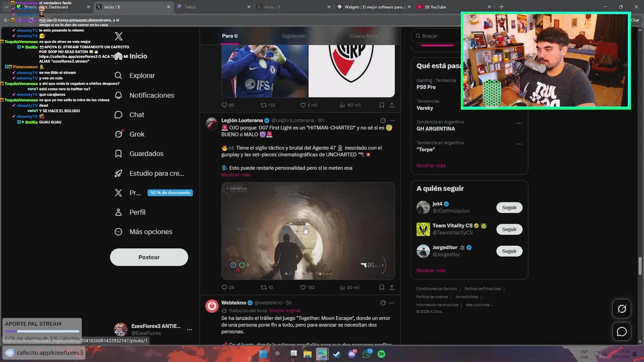The width and height of the screenshot is (644, 362).
Task: Open Windows Start menu on taskbar
Action: [x=263, y=354]
